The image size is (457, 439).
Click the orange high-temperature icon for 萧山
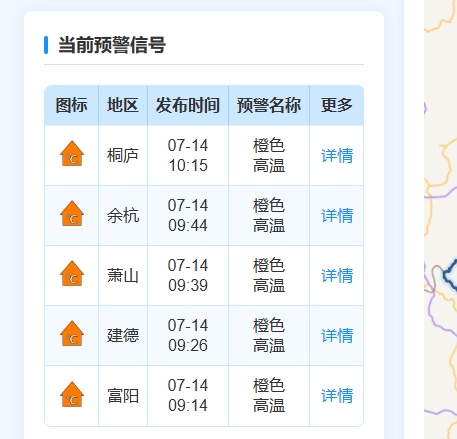coord(72,273)
